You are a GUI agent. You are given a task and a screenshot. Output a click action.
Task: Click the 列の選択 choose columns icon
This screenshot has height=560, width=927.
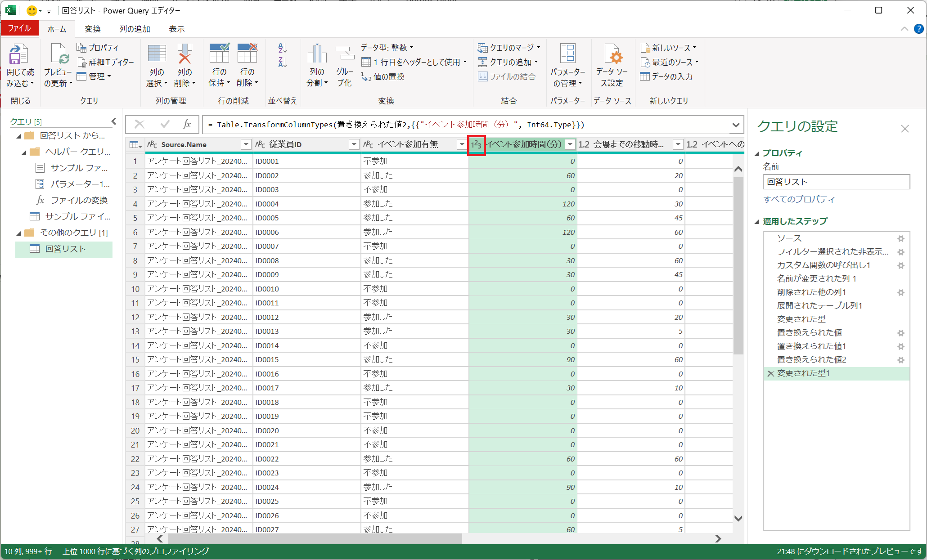157,53
